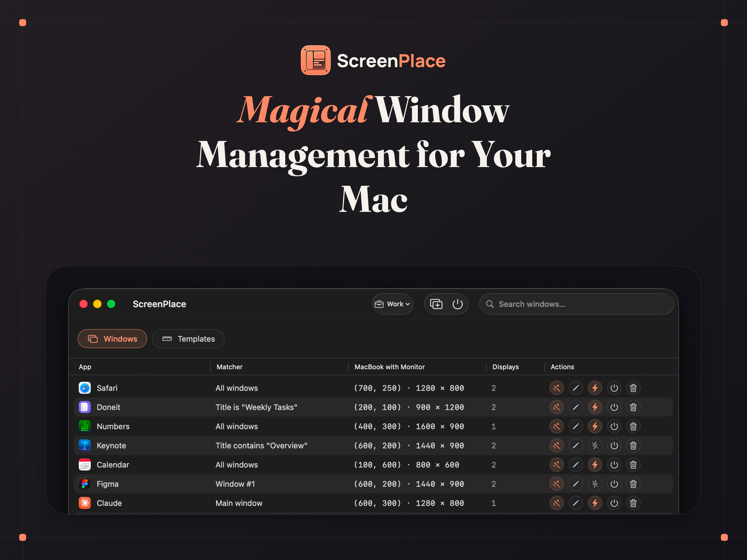The image size is (747, 560).
Task: Click the pencil edit icon for Safari
Action: click(x=576, y=388)
